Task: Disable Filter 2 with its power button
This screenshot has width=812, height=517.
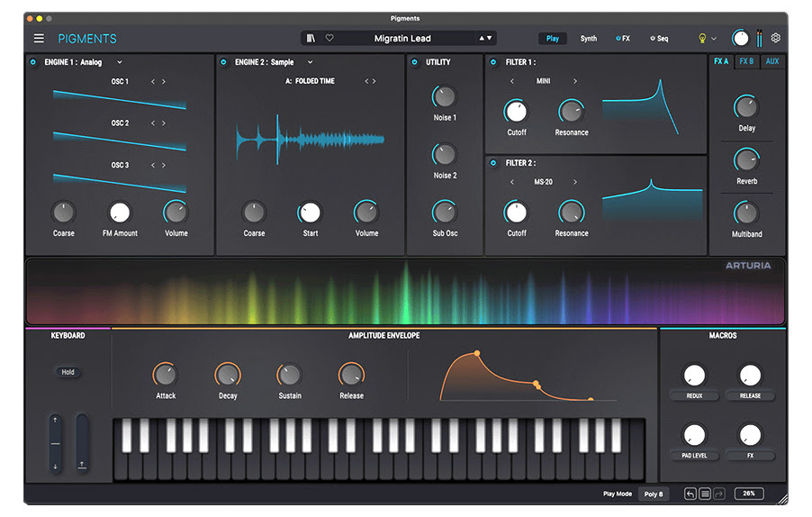Action: [493, 163]
